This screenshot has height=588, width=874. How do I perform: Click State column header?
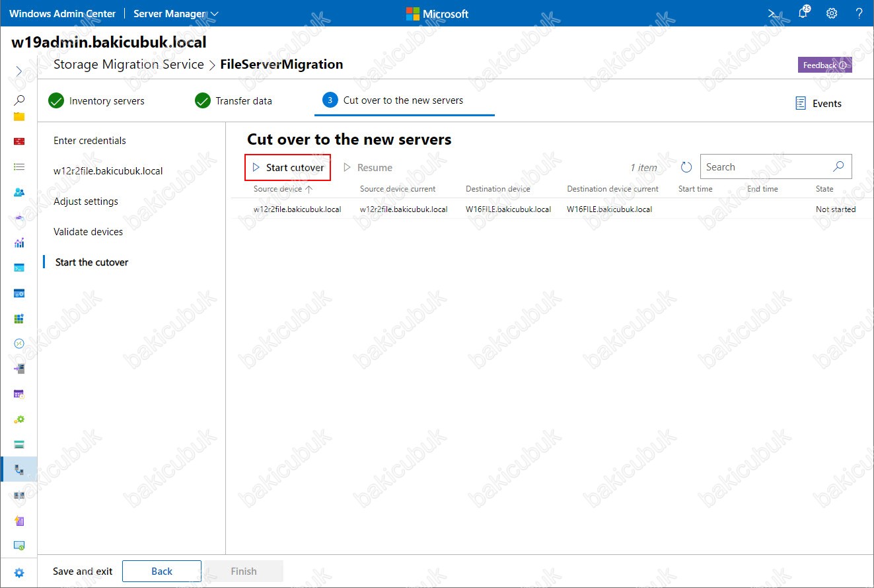[x=824, y=189]
